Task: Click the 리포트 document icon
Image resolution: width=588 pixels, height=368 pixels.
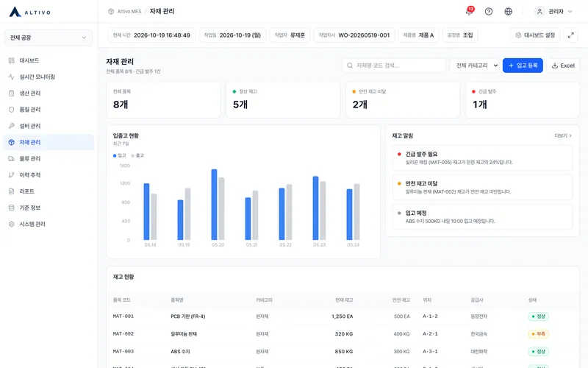Action: click(x=12, y=191)
